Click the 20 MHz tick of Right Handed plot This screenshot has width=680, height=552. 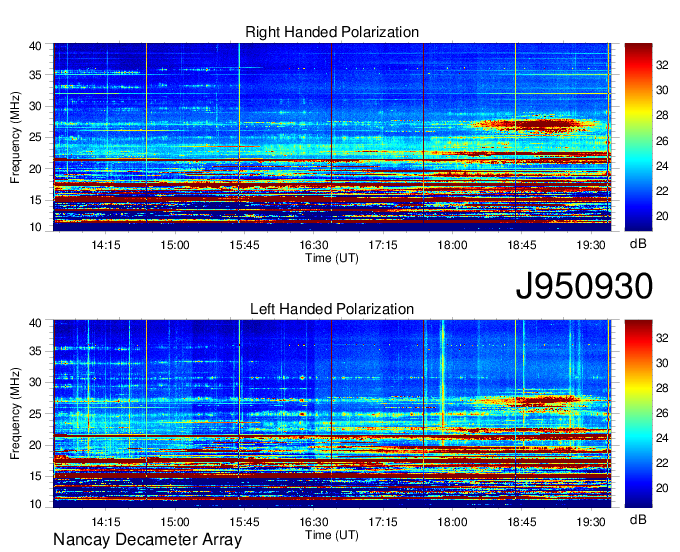[x=35, y=169]
